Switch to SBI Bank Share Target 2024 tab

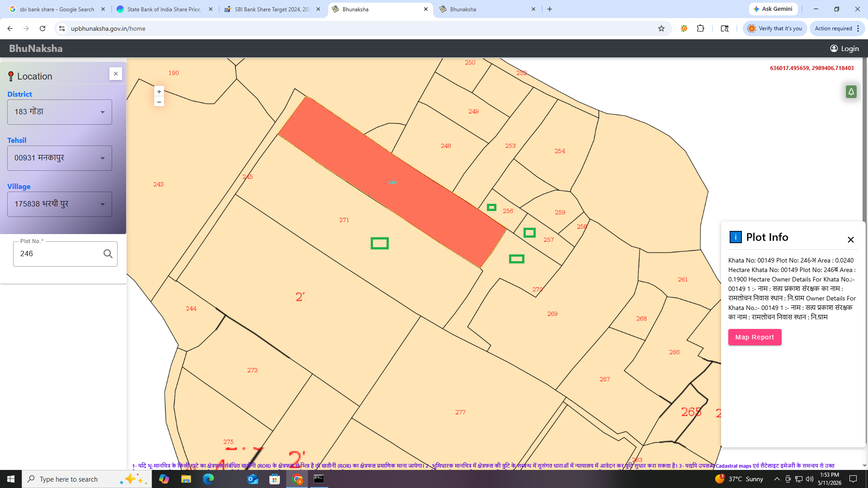[273, 9]
